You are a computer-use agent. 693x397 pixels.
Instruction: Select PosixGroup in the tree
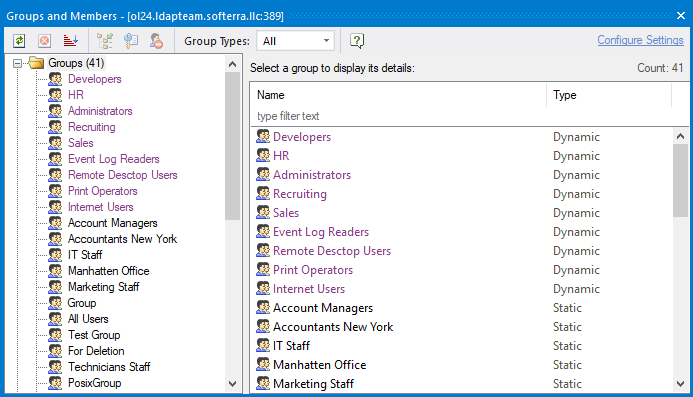click(94, 383)
